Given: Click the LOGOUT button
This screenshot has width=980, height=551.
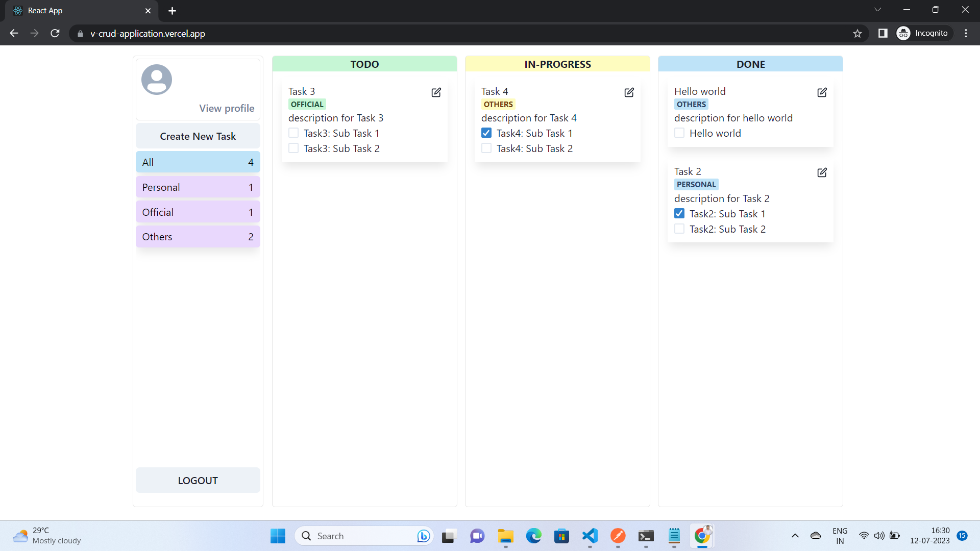Looking at the screenshot, I should [x=198, y=480].
